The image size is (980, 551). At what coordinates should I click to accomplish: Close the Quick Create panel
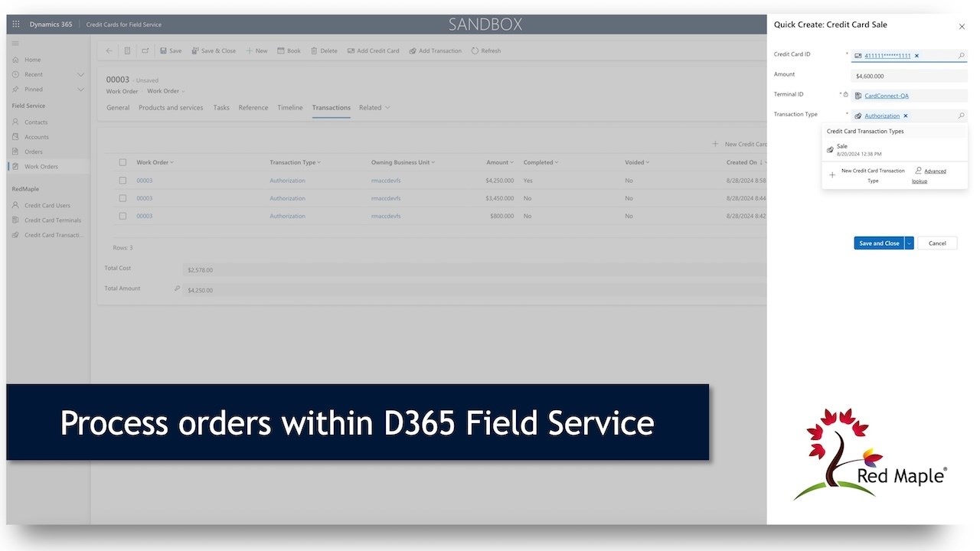tap(962, 27)
